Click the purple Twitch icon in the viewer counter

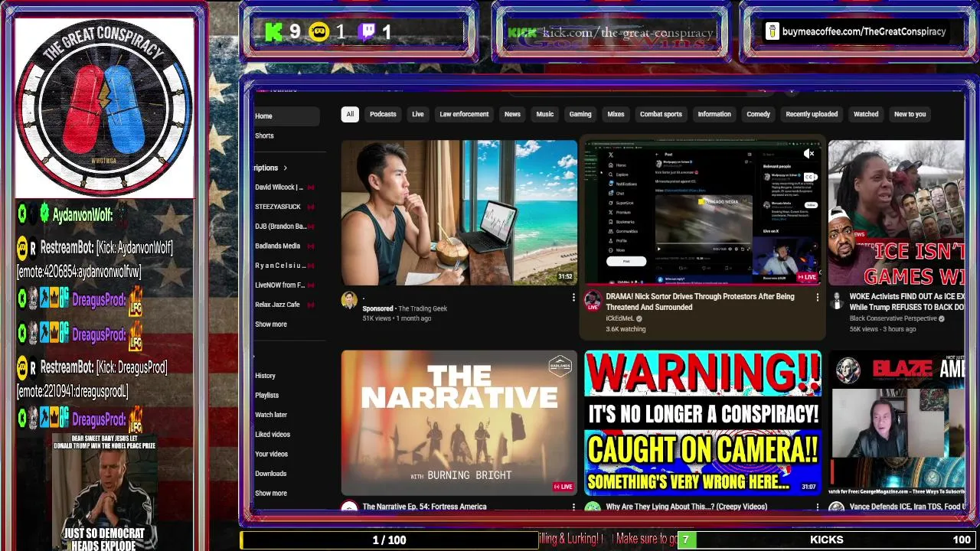(x=367, y=31)
